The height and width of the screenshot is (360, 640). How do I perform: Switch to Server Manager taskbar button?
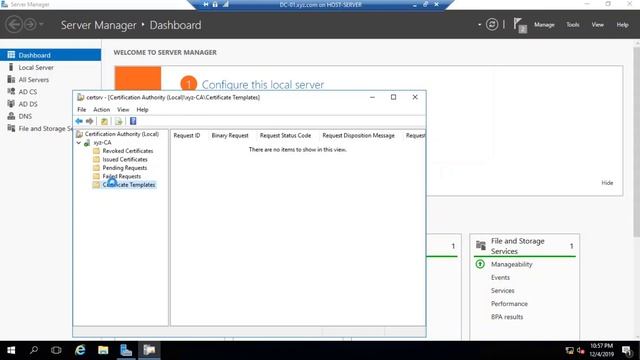(x=126, y=350)
